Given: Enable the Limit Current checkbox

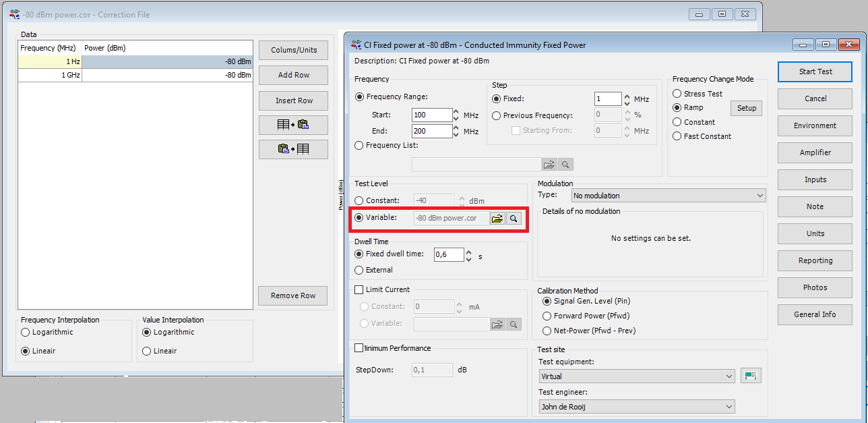Looking at the screenshot, I should pos(359,289).
